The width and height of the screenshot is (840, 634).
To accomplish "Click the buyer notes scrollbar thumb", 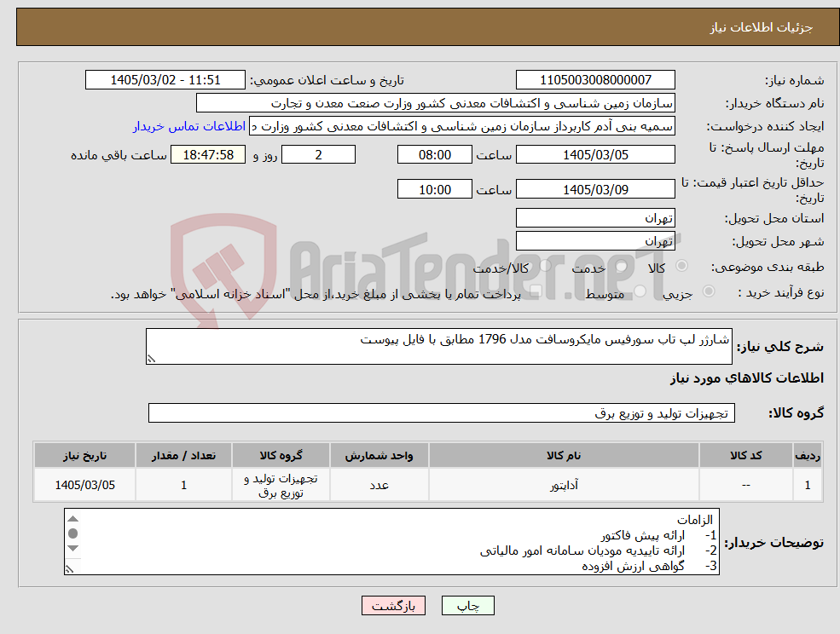I will (73, 533).
